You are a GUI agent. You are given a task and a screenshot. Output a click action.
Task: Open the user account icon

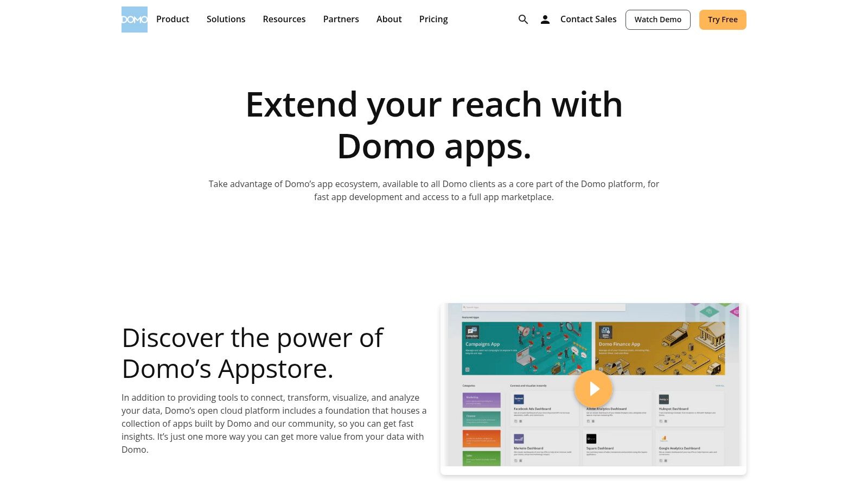coord(544,19)
